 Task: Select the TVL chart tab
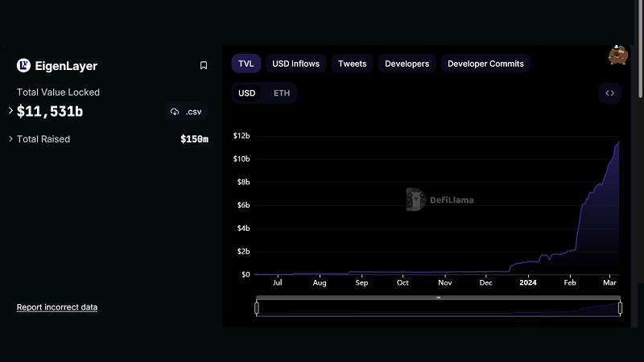[246, 64]
